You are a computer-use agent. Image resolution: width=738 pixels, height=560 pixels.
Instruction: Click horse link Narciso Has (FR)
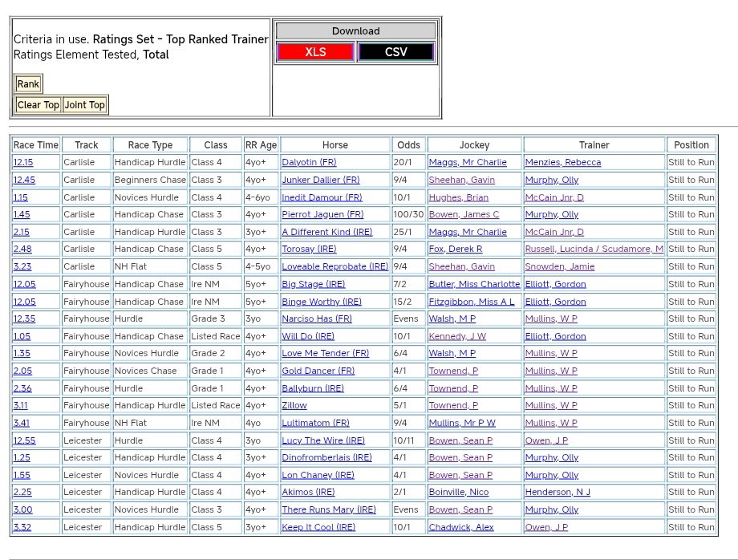pos(316,319)
